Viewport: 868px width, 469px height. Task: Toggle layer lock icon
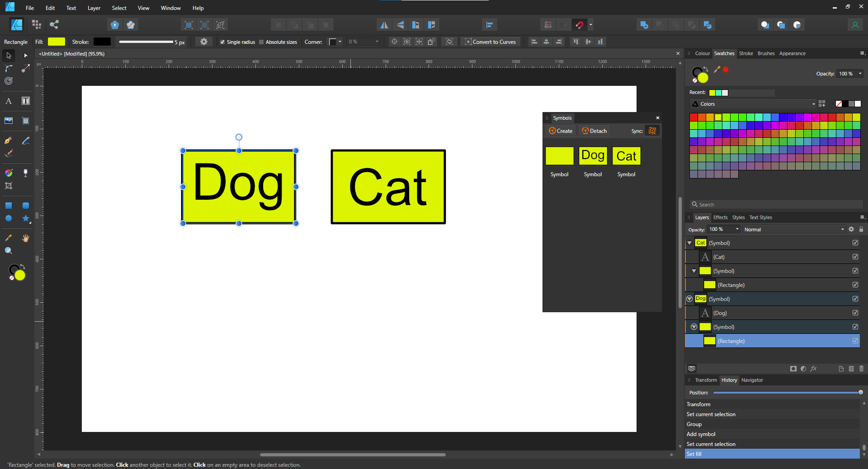(x=861, y=229)
